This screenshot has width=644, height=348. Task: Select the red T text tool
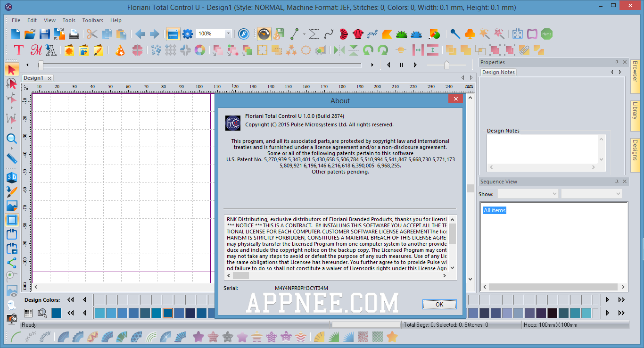19,50
